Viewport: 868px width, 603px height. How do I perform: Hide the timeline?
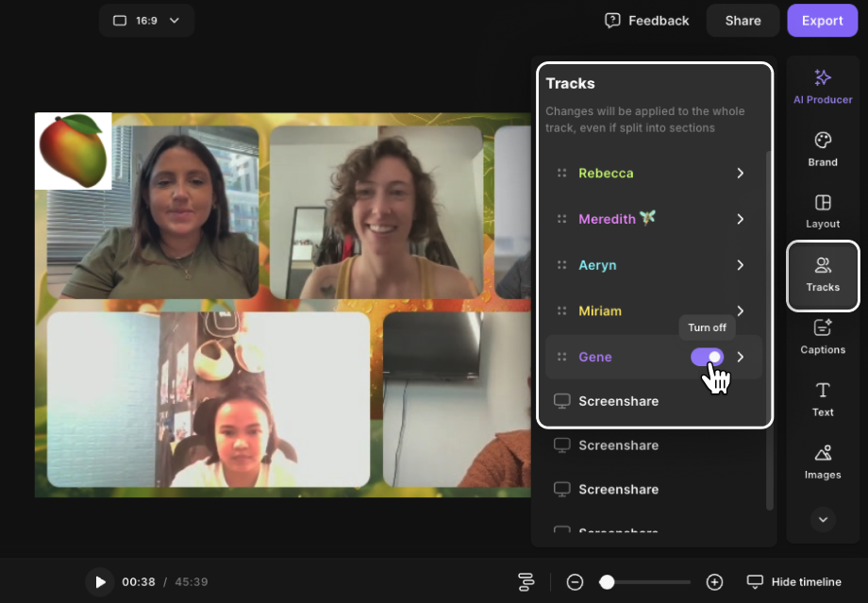pyautogui.click(x=793, y=582)
